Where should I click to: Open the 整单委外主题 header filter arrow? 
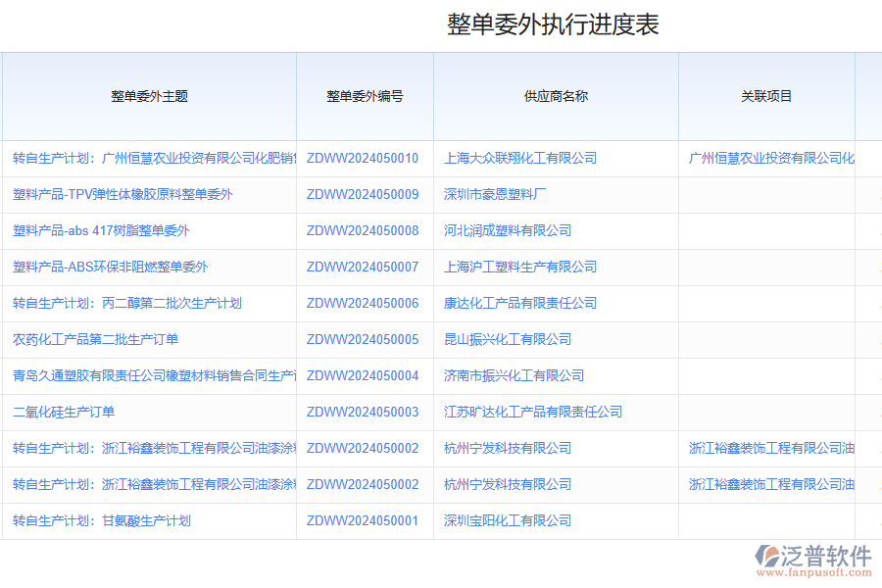tap(288, 97)
